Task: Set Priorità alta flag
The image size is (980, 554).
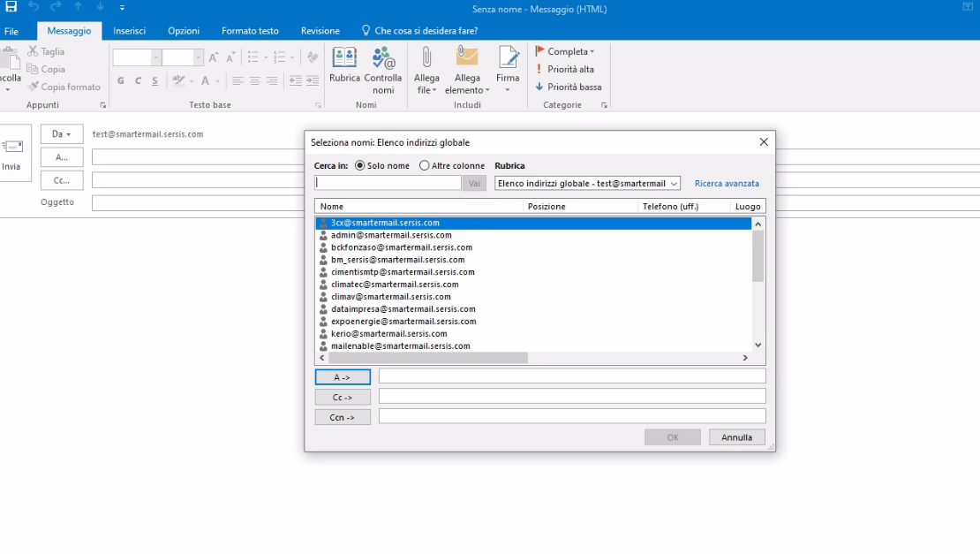Action: [565, 69]
